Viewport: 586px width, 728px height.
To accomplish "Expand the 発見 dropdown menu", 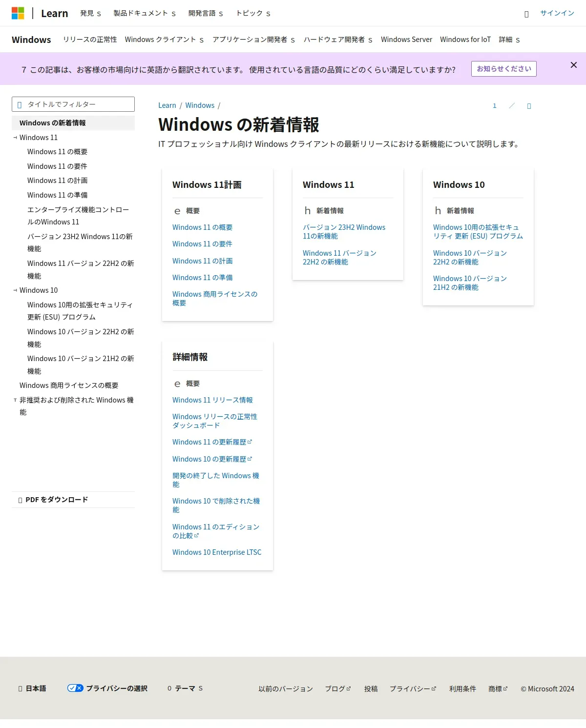I will [x=91, y=13].
